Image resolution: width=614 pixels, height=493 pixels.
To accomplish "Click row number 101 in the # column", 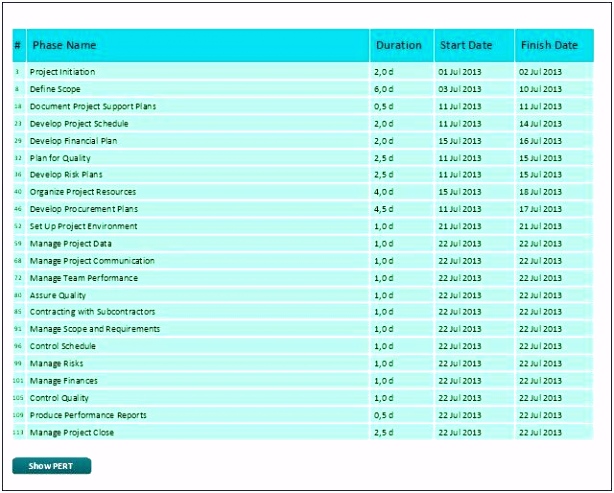I will click(x=18, y=381).
